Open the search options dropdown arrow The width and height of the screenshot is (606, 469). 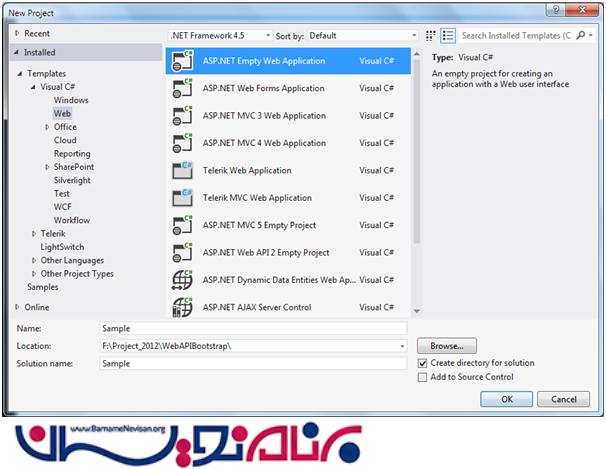coord(591,35)
